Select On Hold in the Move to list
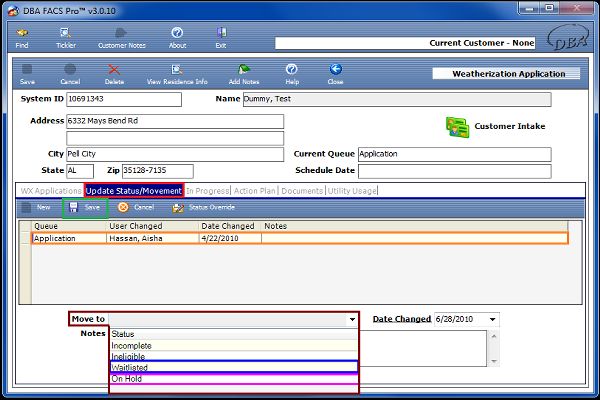600x400 pixels. click(x=233, y=379)
